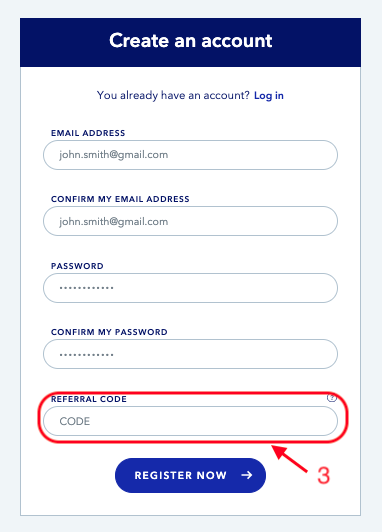Click 'You already have an account?' text
Viewport: 382px width, 532px height.
pos(173,96)
